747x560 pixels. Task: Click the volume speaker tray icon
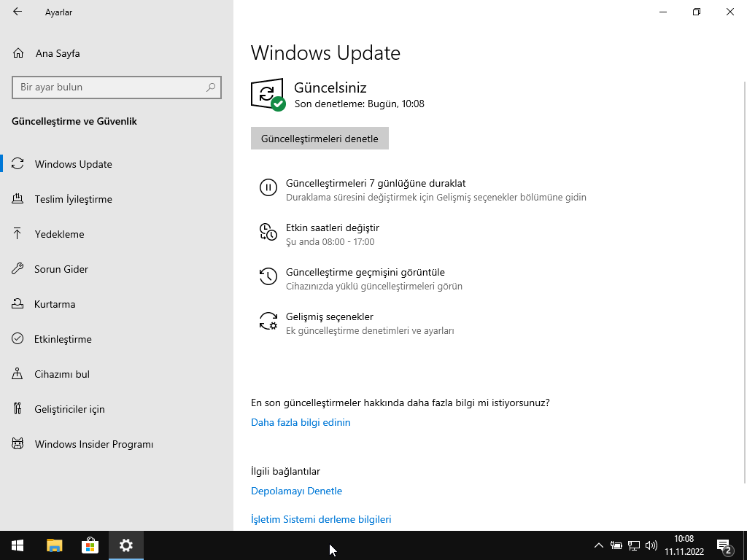[x=651, y=545]
